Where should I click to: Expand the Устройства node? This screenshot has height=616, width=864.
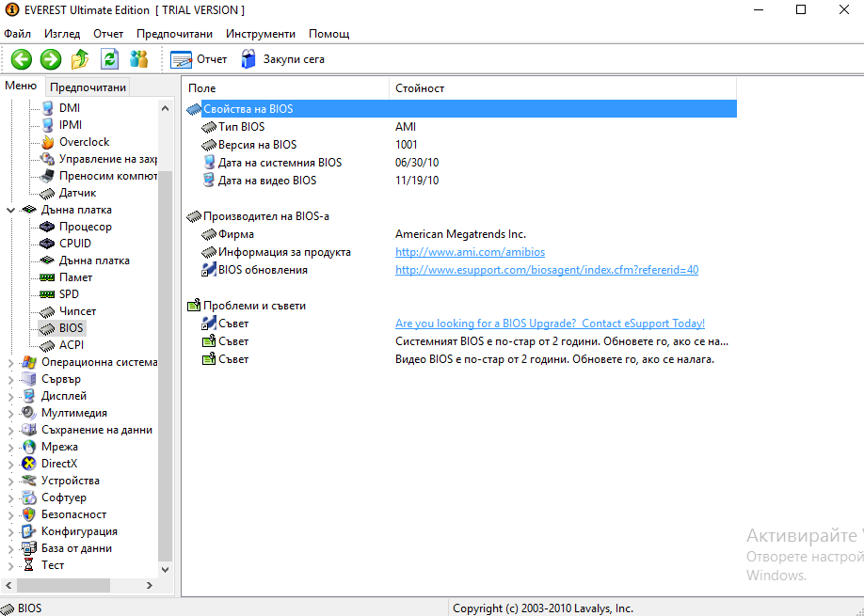tap(10, 482)
